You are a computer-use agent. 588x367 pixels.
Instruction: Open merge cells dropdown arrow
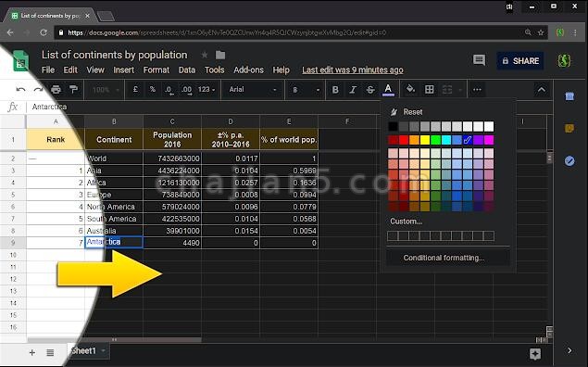coord(460,90)
